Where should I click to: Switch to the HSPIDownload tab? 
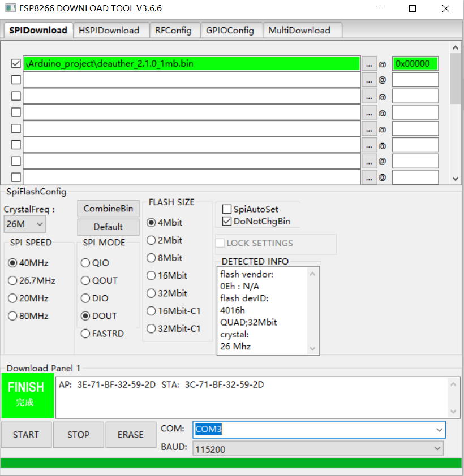click(x=111, y=30)
